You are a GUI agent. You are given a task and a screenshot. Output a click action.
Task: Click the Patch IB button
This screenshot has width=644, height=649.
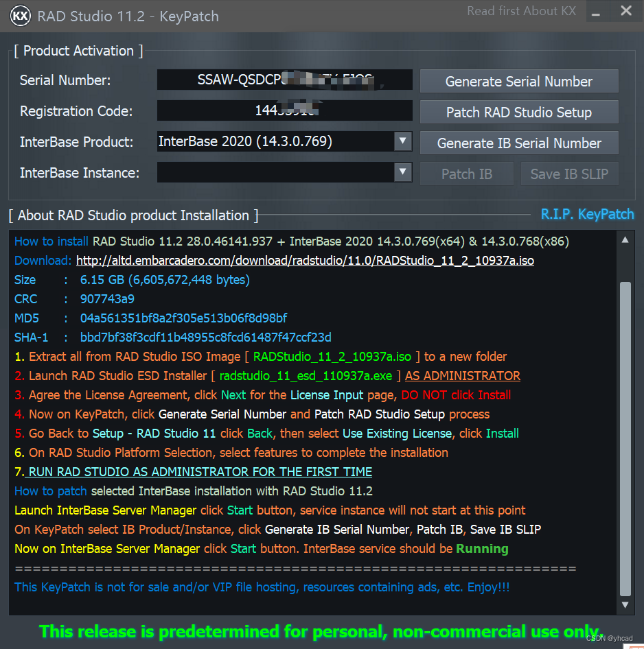(x=467, y=174)
